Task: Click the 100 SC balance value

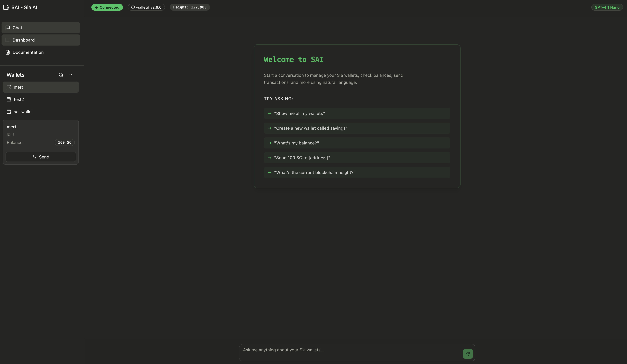Action: click(65, 143)
